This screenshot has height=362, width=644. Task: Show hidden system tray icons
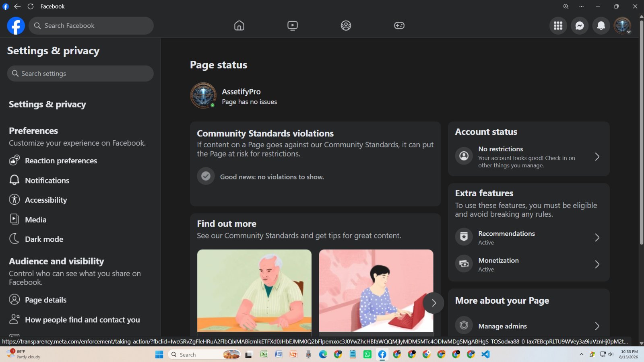[581, 354]
